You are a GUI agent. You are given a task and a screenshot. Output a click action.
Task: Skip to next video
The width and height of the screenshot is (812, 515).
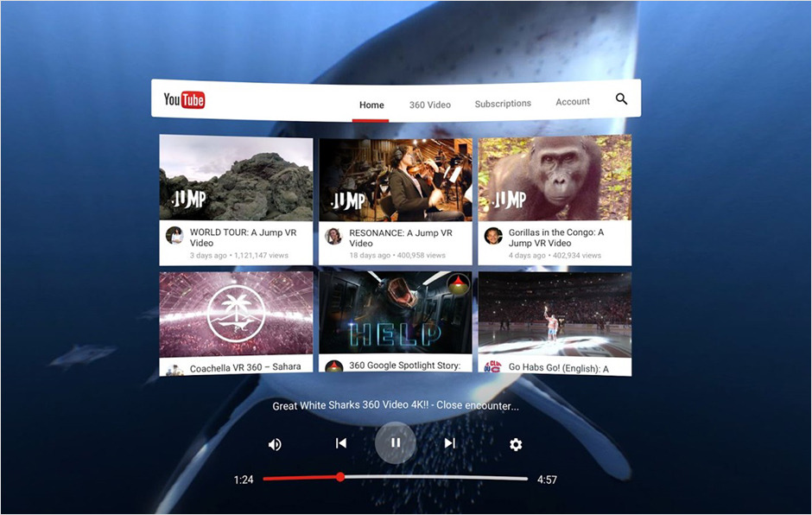coord(449,443)
